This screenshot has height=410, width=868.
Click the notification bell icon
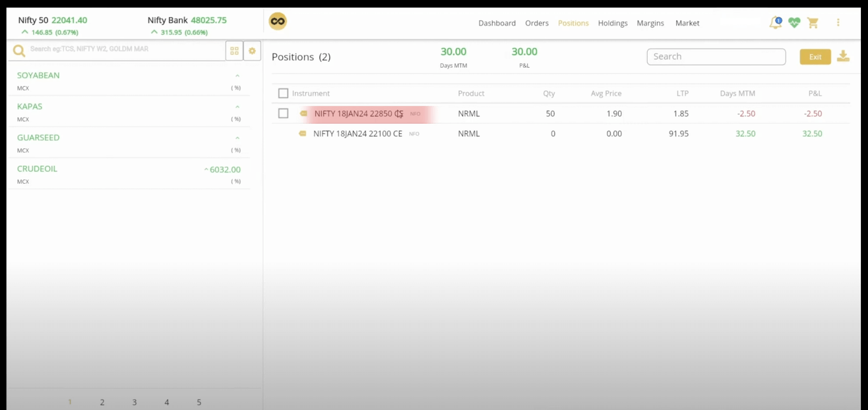775,23
